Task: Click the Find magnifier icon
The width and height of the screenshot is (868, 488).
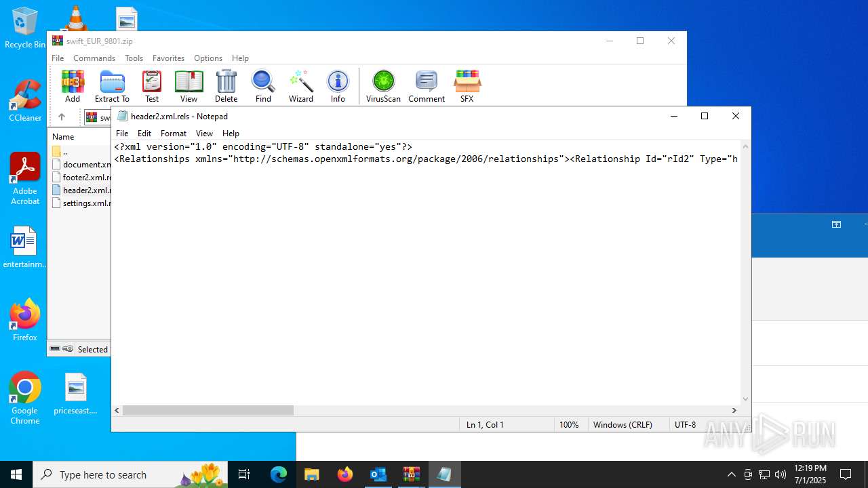Action: (x=263, y=86)
